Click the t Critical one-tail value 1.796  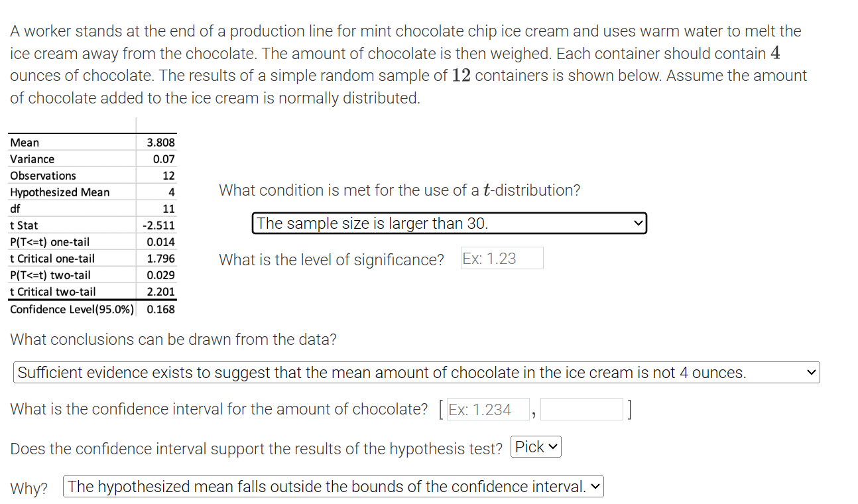(160, 259)
